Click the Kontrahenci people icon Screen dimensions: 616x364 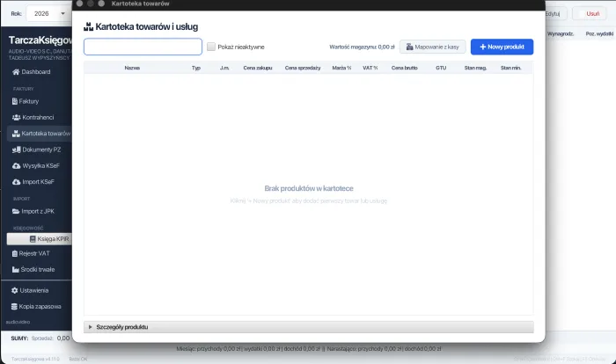pyautogui.click(x=16, y=117)
